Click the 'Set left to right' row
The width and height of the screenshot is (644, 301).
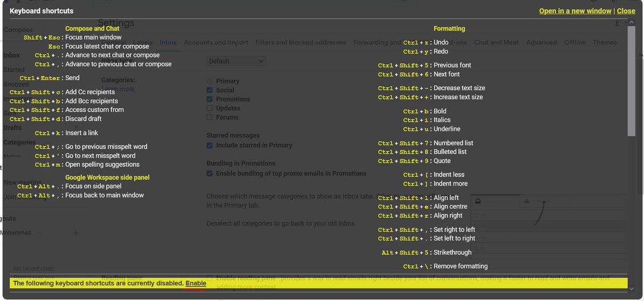427,238
